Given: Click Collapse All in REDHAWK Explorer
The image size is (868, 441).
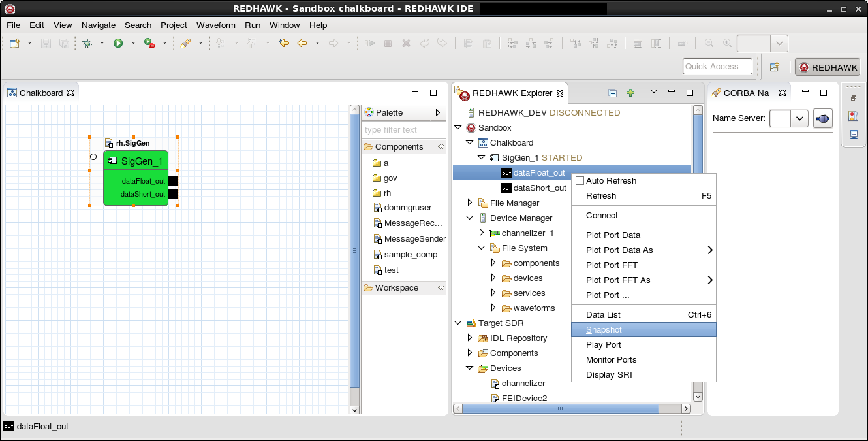Looking at the screenshot, I should point(613,93).
